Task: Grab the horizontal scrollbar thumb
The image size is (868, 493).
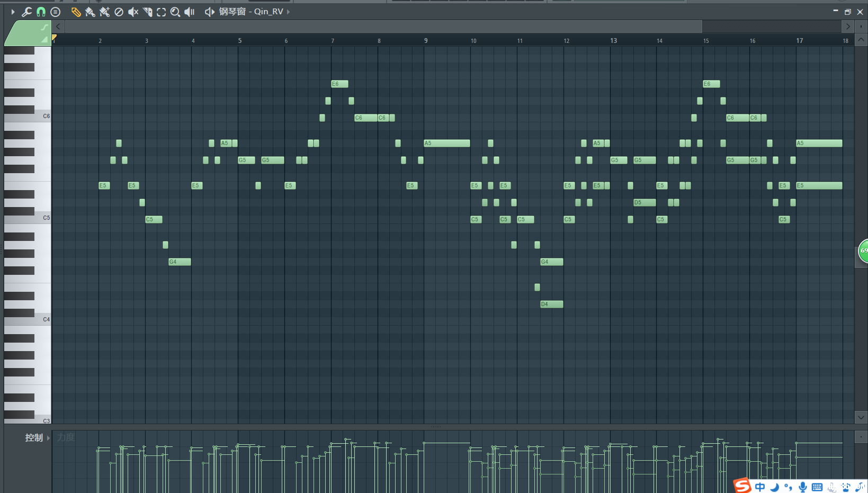Action: coord(383,26)
